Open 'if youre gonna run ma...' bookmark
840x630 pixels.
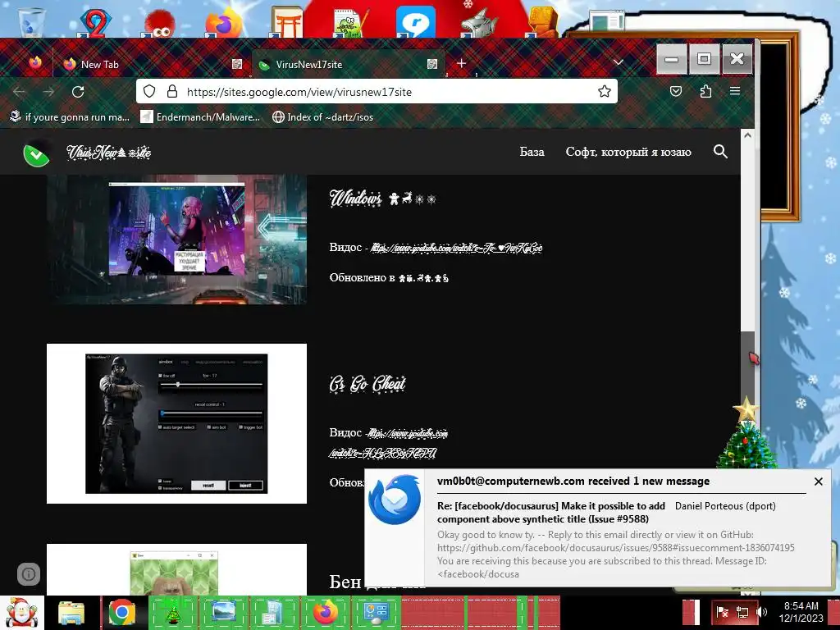(x=70, y=116)
